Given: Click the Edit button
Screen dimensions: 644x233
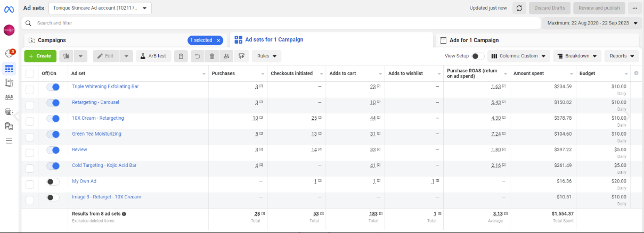Looking at the screenshot, I should [x=106, y=56].
